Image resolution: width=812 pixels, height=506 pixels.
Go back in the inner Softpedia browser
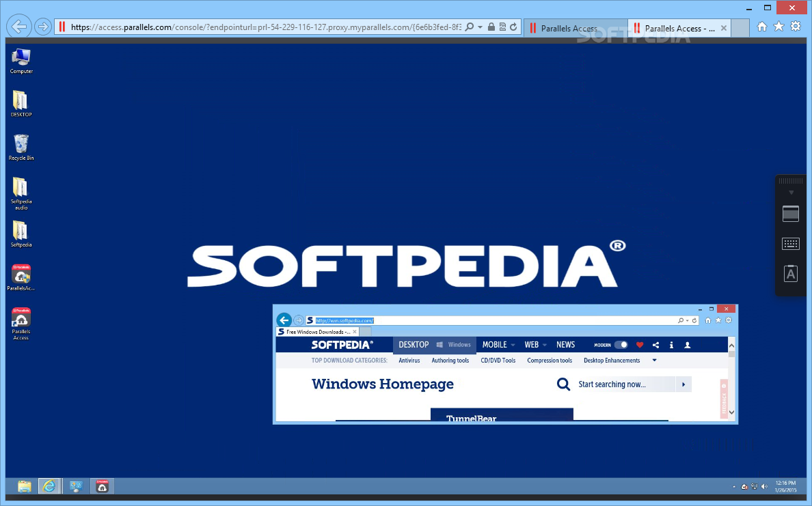tap(284, 320)
